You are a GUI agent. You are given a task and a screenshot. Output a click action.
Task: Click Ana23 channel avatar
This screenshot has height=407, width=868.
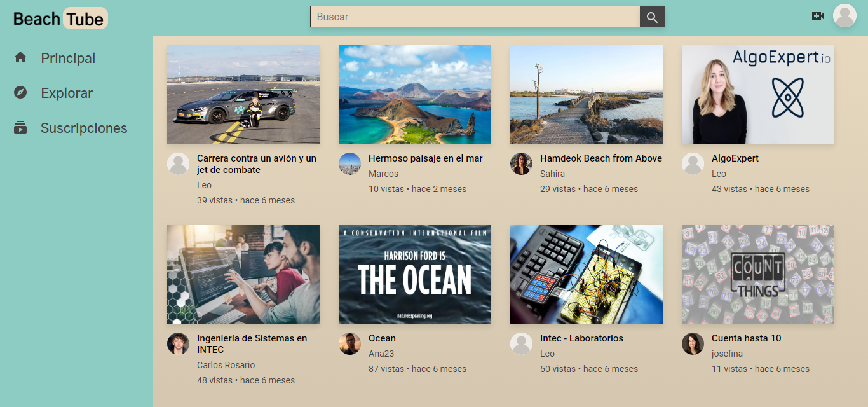point(349,343)
